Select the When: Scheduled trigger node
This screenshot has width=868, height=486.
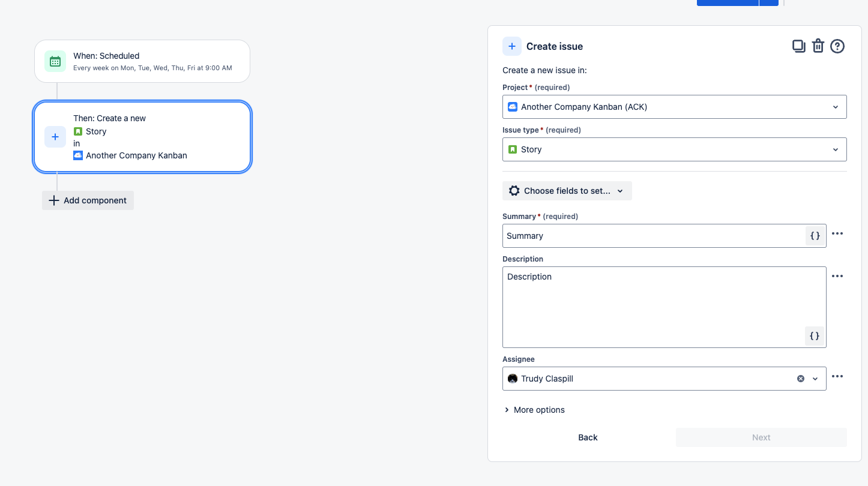click(142, 61)
